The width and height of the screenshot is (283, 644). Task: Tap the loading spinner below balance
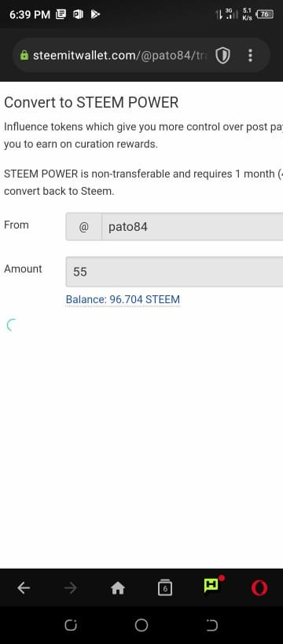coord(12,325)
